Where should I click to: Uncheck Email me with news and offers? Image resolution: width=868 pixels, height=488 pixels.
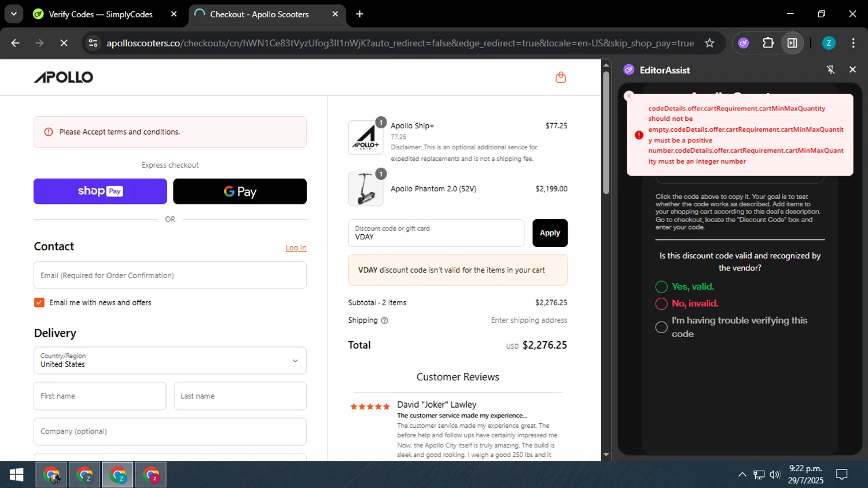[39, 302]
